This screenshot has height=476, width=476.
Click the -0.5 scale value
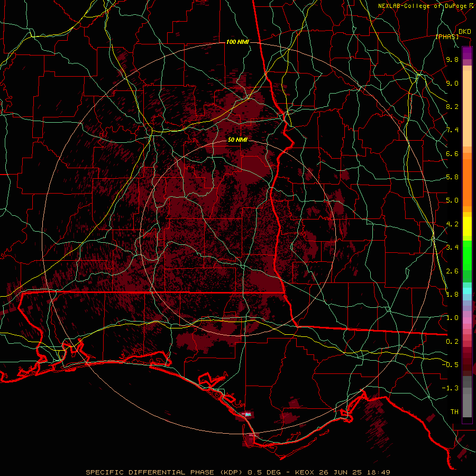450,364
